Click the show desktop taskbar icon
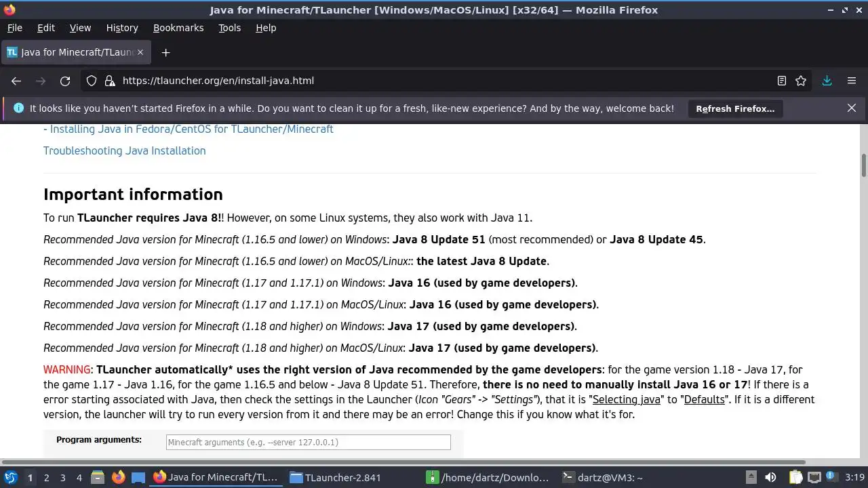This screenshot has height=488, width=868. tap(138, 477)
